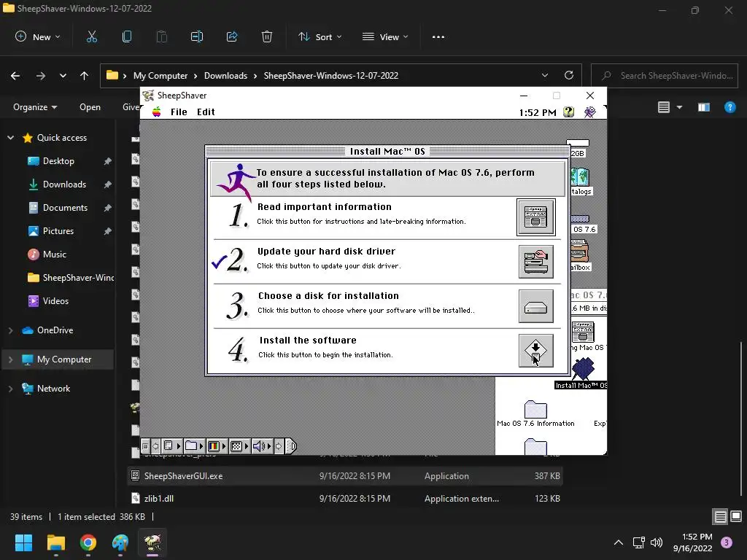Click the Choose a disk drive button
The height and width of the screenshot is (560, 747).
click(x=536, y=306)
